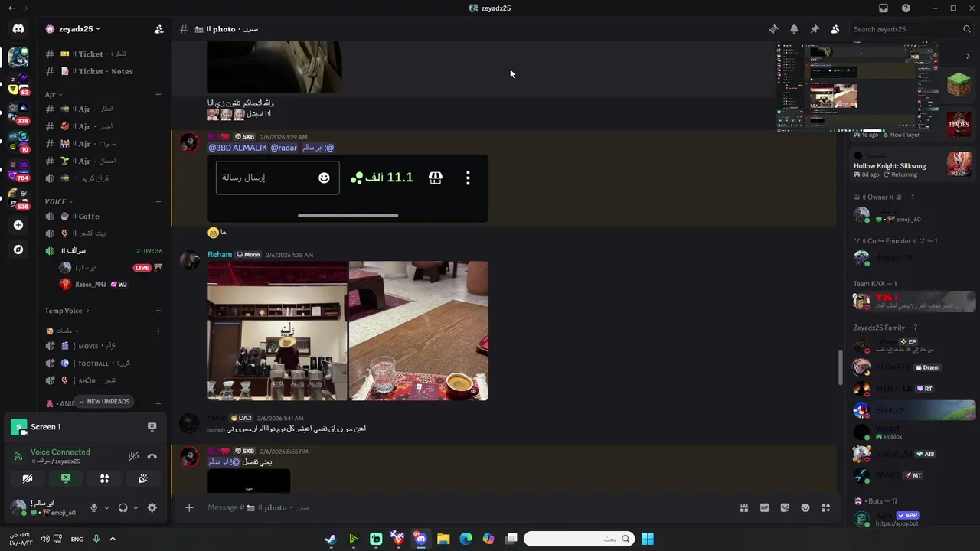The height and width of the screenshot is (551, 980).
Task: Open output device dropdown arrow beside headphones
Action: click(x=136, y=508)
